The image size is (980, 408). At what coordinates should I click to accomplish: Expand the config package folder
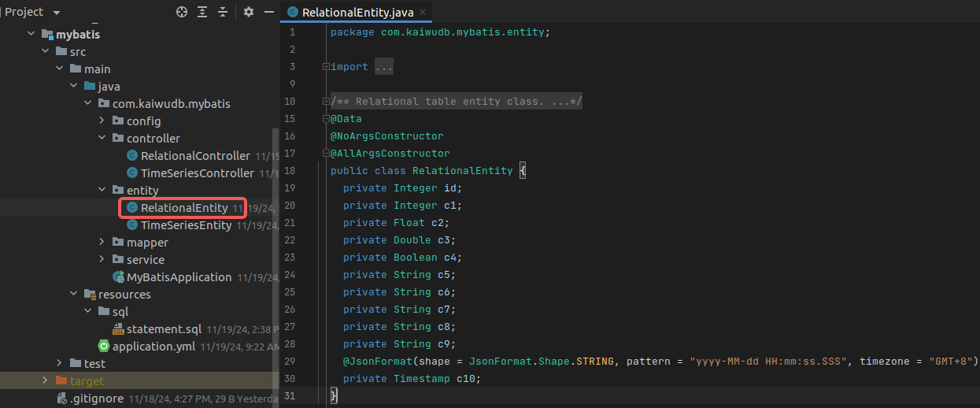tap(102, 121)
